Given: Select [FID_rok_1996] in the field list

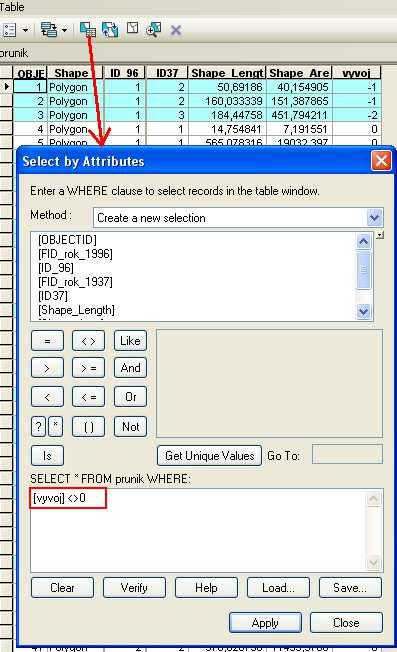Looking at the screenshot, I should click(75, 254).
